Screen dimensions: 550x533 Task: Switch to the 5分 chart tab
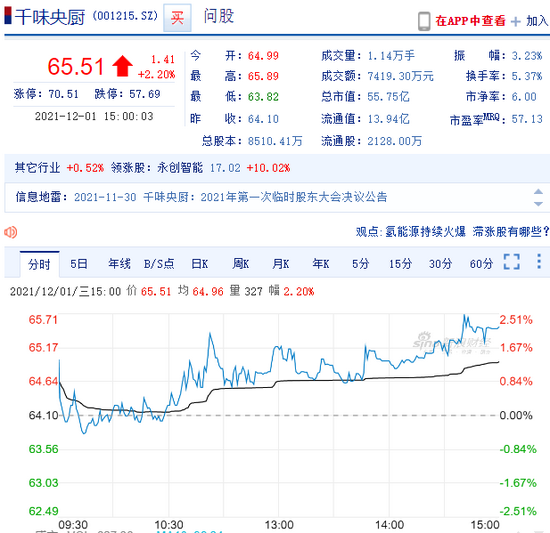(x=361, y=264)
